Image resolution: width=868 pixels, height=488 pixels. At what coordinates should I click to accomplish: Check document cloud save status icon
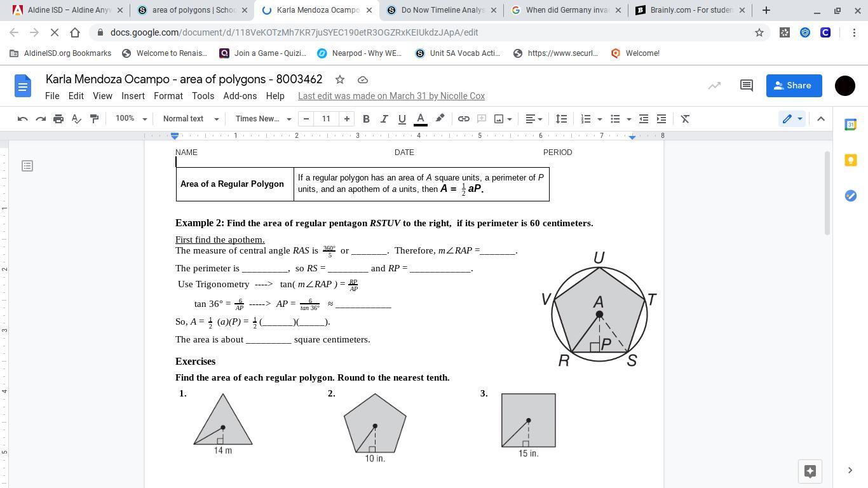(363, 79)
